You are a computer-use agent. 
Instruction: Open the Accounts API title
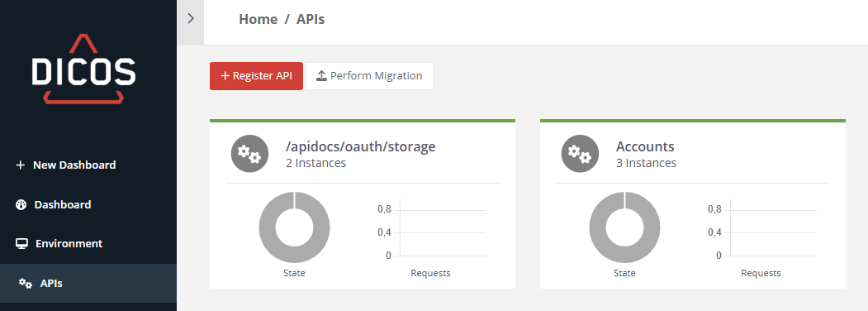645,147
